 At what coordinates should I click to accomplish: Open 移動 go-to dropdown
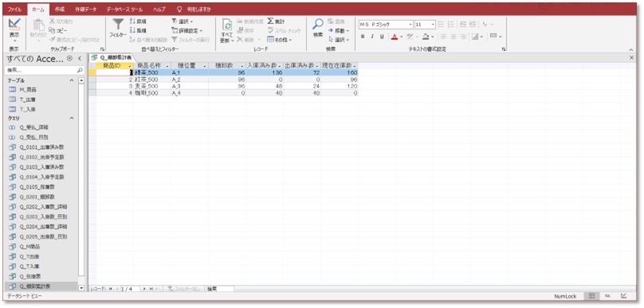point(339,30)
